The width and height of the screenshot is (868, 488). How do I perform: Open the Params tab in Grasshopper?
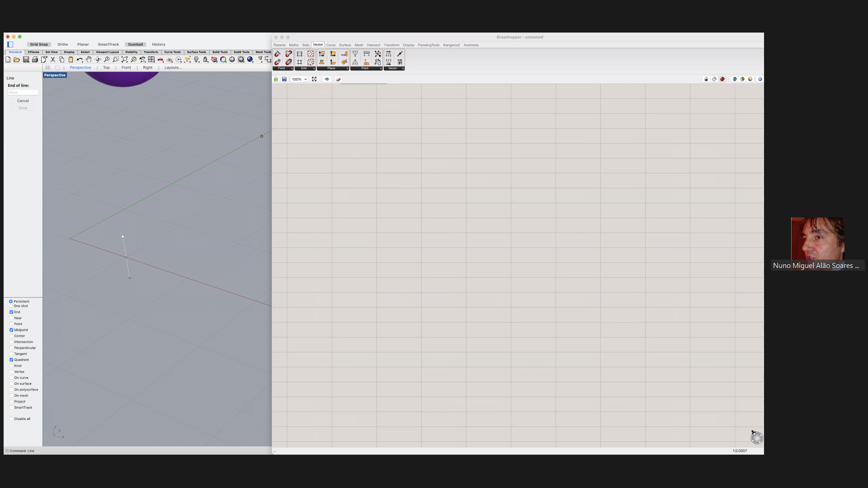279,45
